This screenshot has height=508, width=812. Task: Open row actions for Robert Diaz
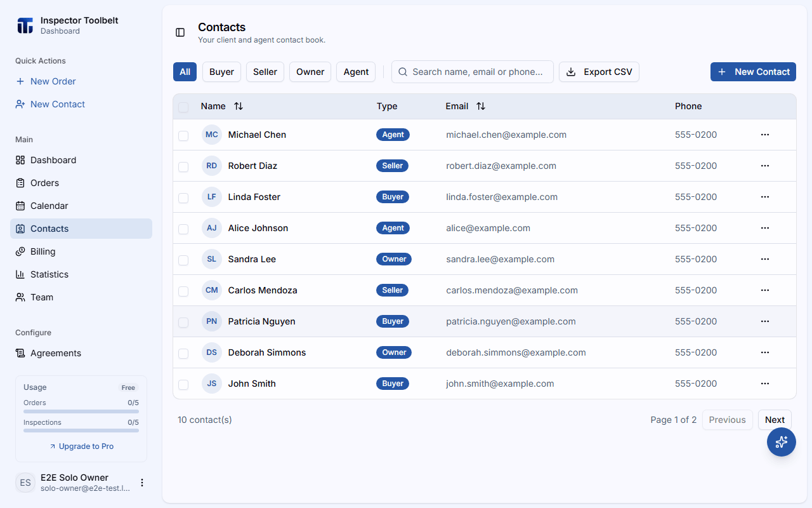(x=765, y=166)
